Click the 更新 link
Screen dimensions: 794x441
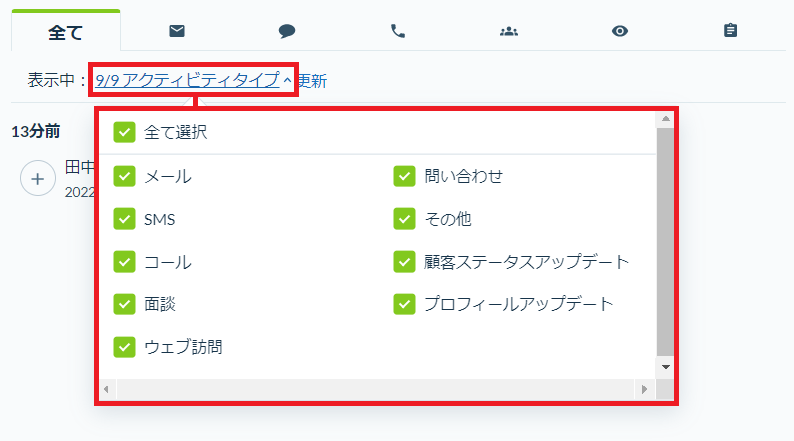[x=312, y=81]
